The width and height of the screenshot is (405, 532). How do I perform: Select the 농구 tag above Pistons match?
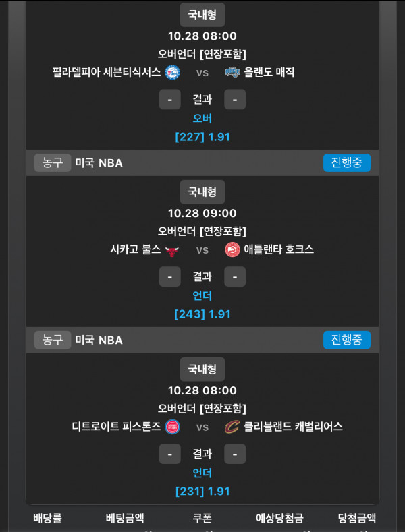click(53, 340)
